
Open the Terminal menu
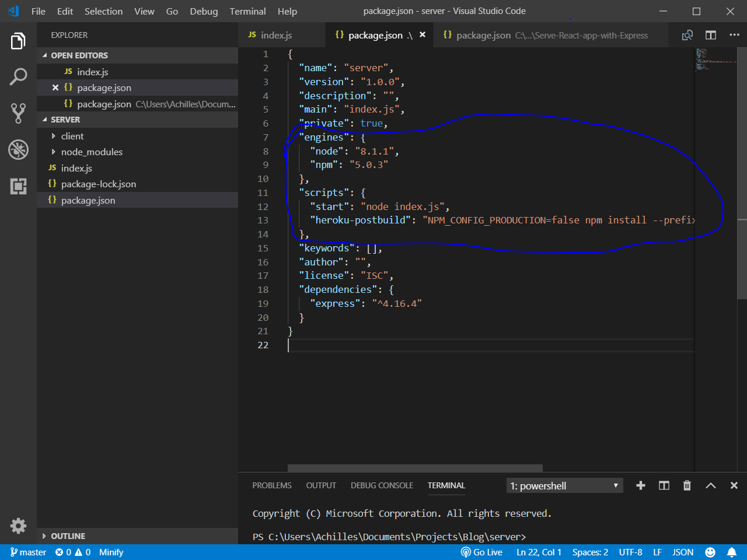tap(247, 11)
